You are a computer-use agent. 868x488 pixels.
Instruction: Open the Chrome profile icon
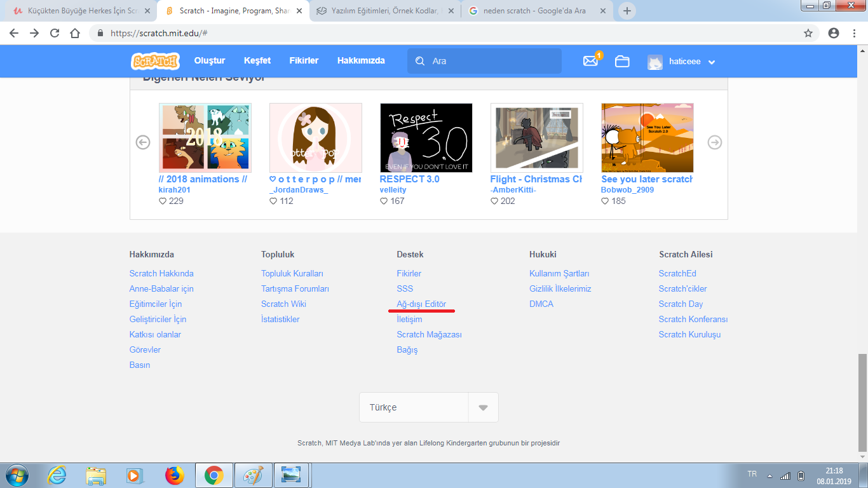(x=834, y=33)
